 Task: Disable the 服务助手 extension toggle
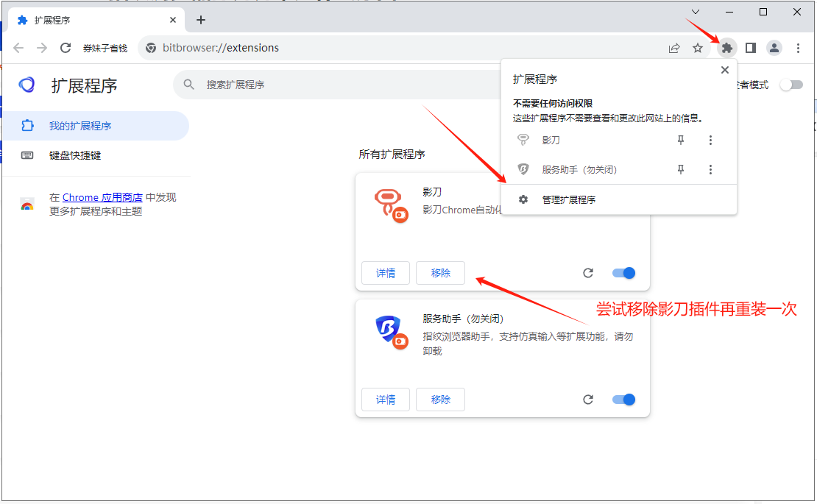[x=623, y=400]
